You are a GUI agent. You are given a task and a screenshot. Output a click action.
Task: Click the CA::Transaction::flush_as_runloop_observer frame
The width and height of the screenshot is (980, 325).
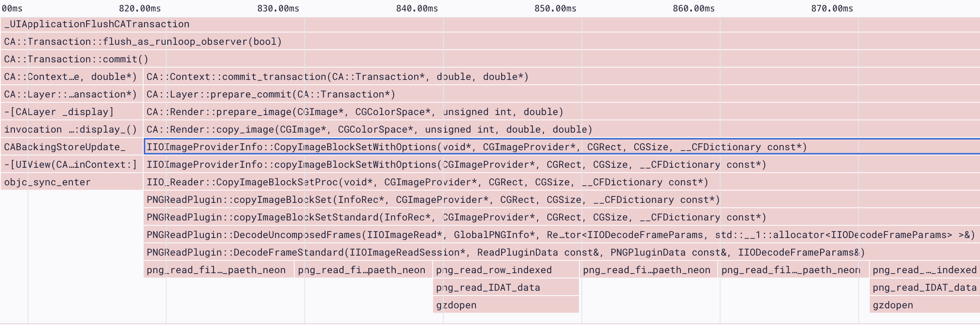(143, 42)
